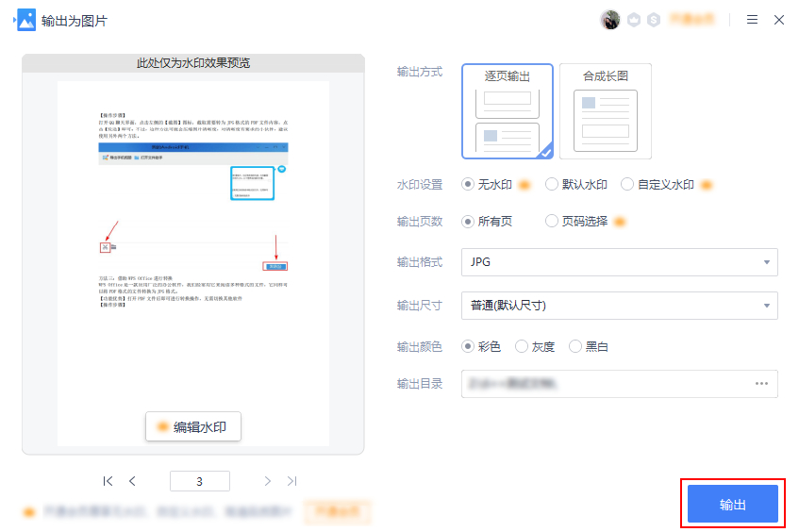This screenshot has height=532, width=799.
Task: Click the blue 输出 button
Action: click(733, 504)
